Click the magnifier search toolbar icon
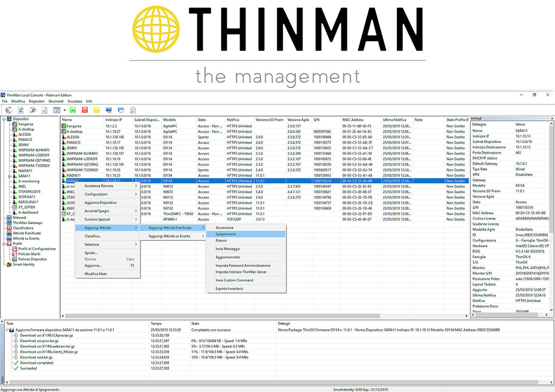The image size is (555, 392). [x=133, y=110]
